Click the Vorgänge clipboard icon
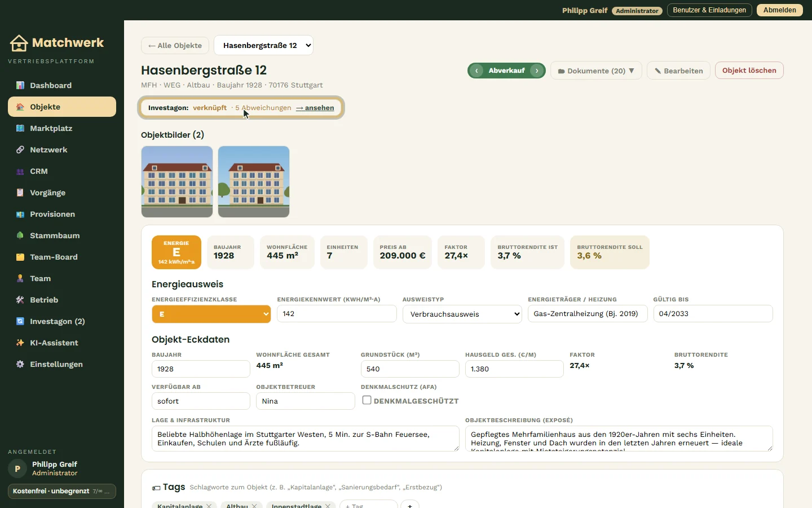 tap(20, 192)
